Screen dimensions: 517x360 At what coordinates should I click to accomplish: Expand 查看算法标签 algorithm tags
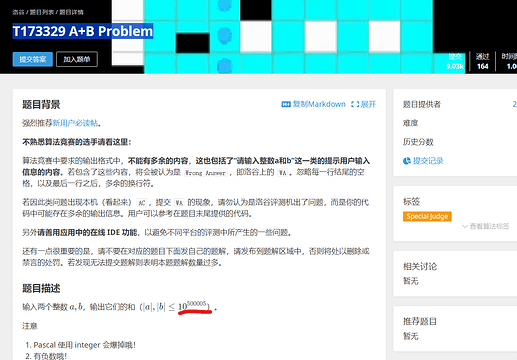(485, 226)
